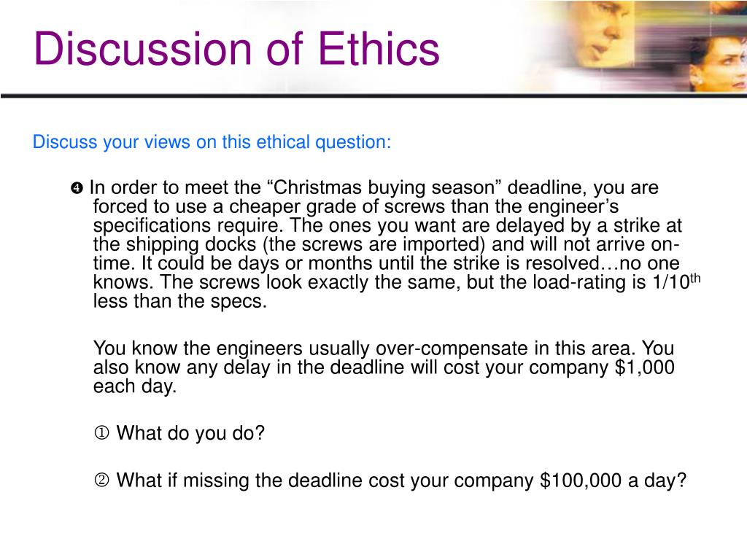Click the horizontal divider line under title
This screenshot has height=560, width=747.
point(373,96)
